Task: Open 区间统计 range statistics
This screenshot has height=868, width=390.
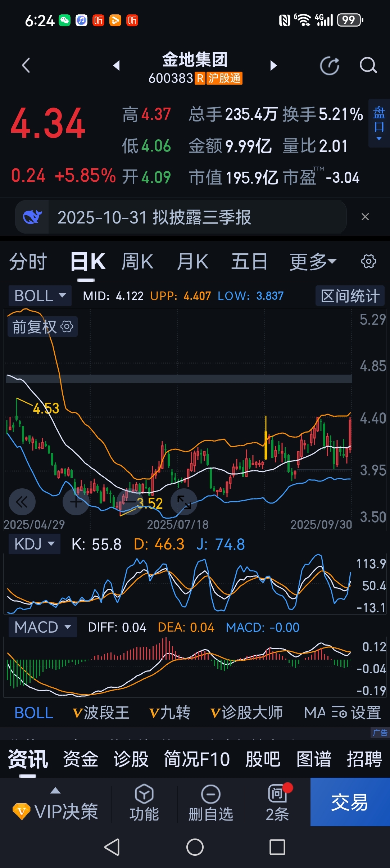Action: (350, 296)
